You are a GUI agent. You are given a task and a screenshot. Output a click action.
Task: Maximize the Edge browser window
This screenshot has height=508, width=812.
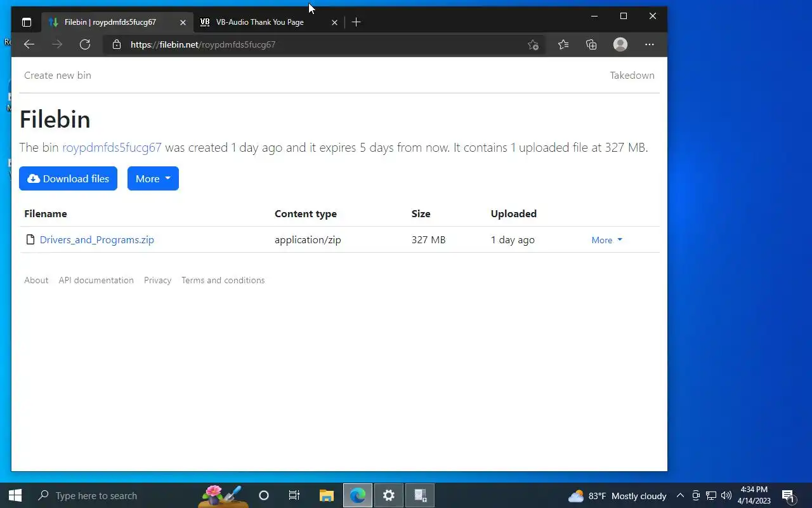[x=624, y=16]
